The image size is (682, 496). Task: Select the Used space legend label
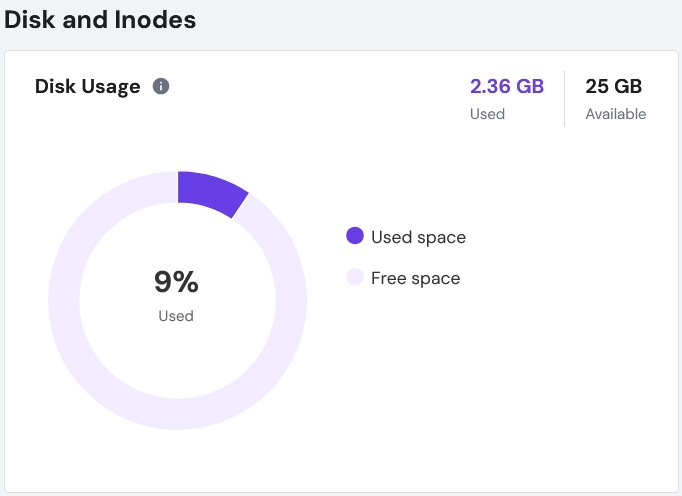(x=418, y=237)
